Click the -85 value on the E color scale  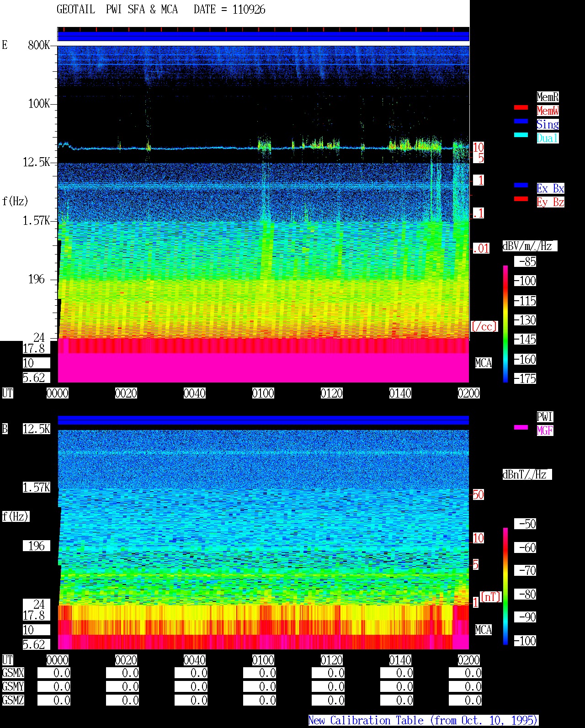pos(525,262)
